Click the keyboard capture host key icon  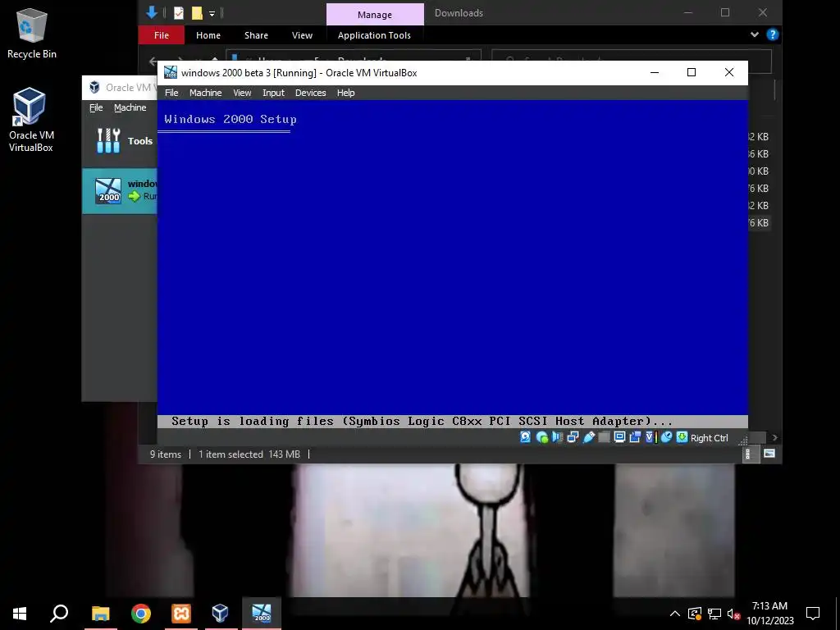pyautogui.click(x=682, y=437)
